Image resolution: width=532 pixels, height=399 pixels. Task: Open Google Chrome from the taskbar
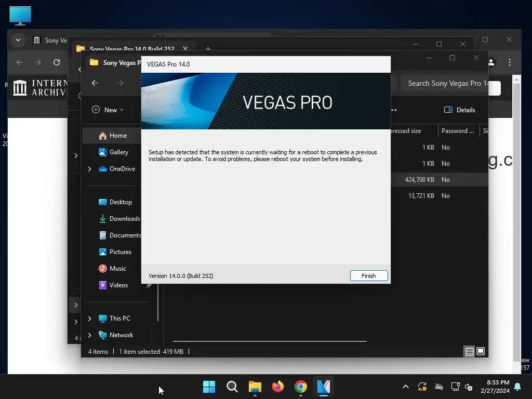coord(301,387)
